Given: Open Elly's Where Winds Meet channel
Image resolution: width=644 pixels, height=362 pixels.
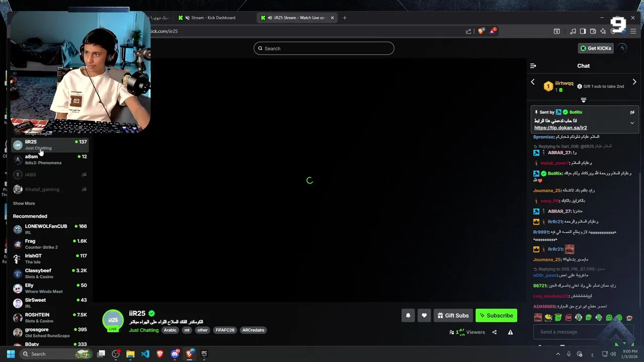Looking at the screenshot, I should click(50, 288).
